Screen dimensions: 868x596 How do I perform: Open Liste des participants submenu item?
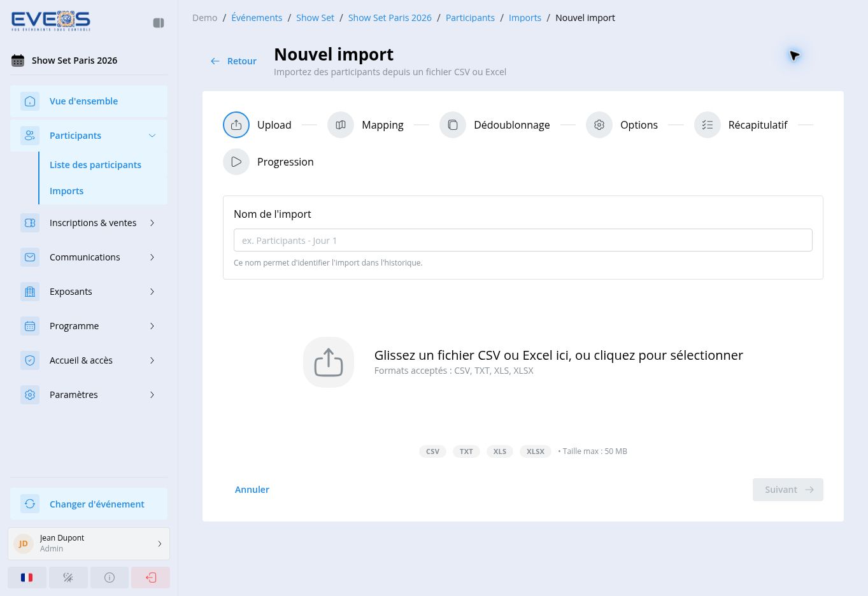tap(96, 165)
